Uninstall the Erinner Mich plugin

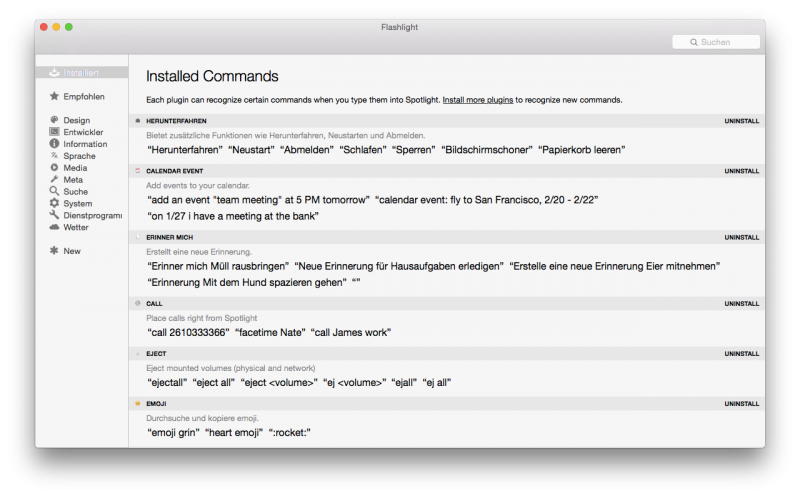tap(741, 237)
